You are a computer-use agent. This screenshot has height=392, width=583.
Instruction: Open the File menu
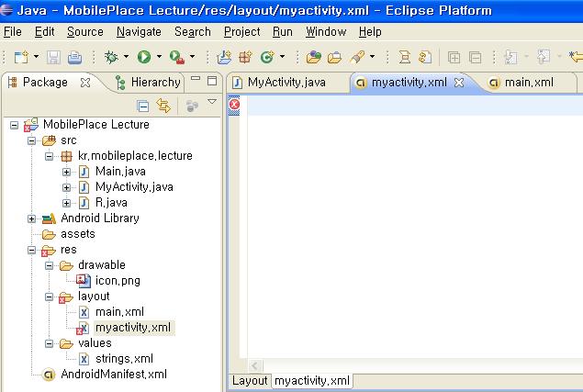pyautogui.click(x=13, y=32)
